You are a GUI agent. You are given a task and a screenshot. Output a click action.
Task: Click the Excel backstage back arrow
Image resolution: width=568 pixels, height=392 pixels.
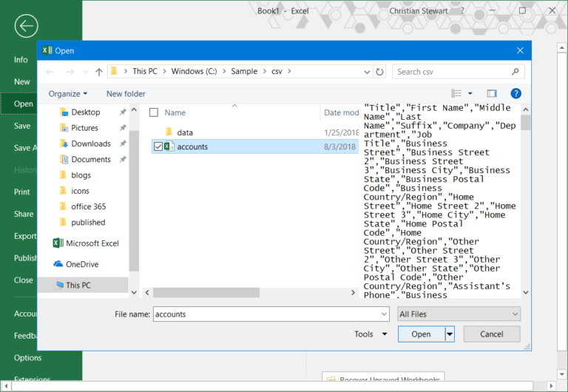click(x=26, y=26)
